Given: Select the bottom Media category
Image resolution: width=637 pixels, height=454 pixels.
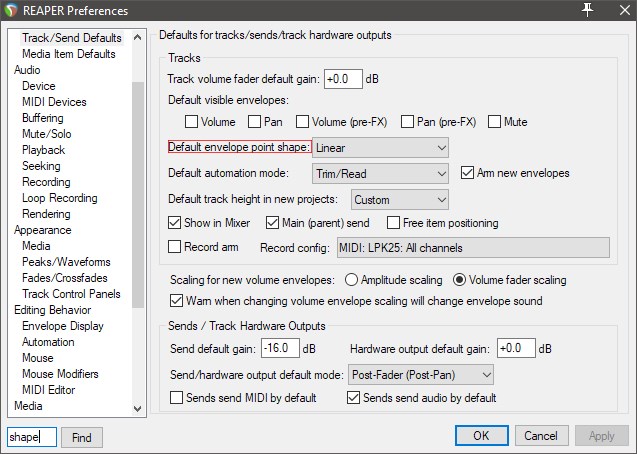Looking at the screenshot, I should coord(28,406).
